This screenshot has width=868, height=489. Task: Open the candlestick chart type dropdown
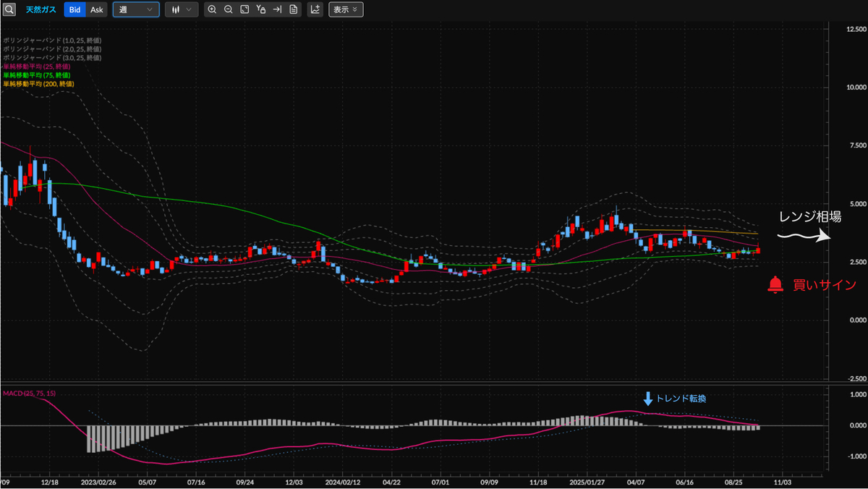pyautogui.click(x=181, y=9)
